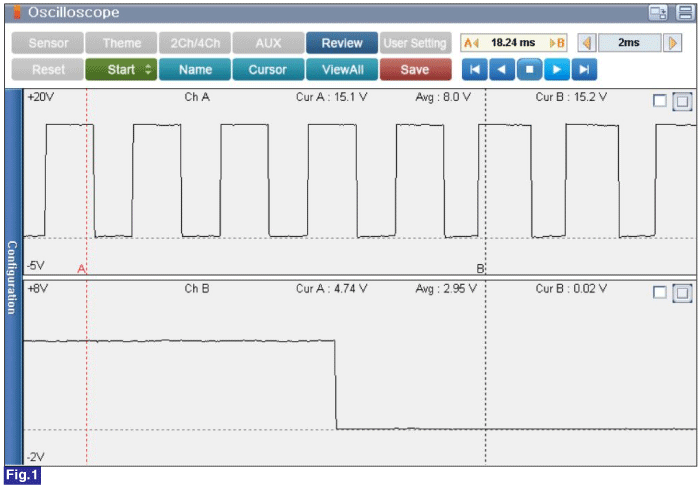Tick the Ch B small checkbox
This screenshot has height=487, width=700.
point(659,292)
